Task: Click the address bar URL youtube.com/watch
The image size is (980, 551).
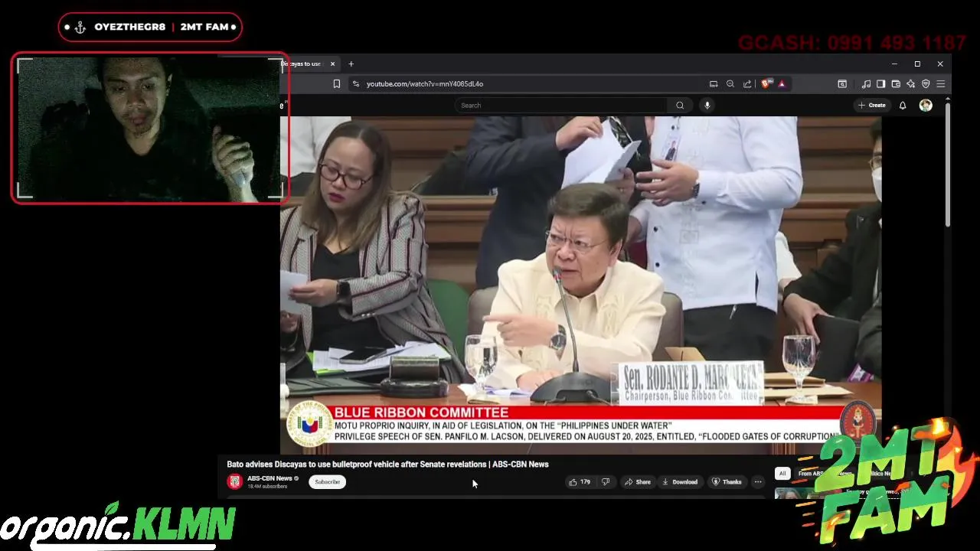Action: (425, 84)
